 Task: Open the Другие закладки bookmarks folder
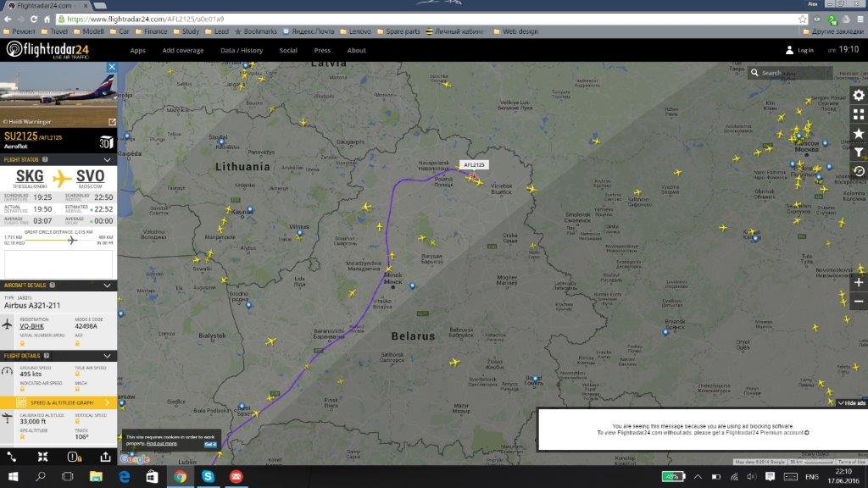832,31
